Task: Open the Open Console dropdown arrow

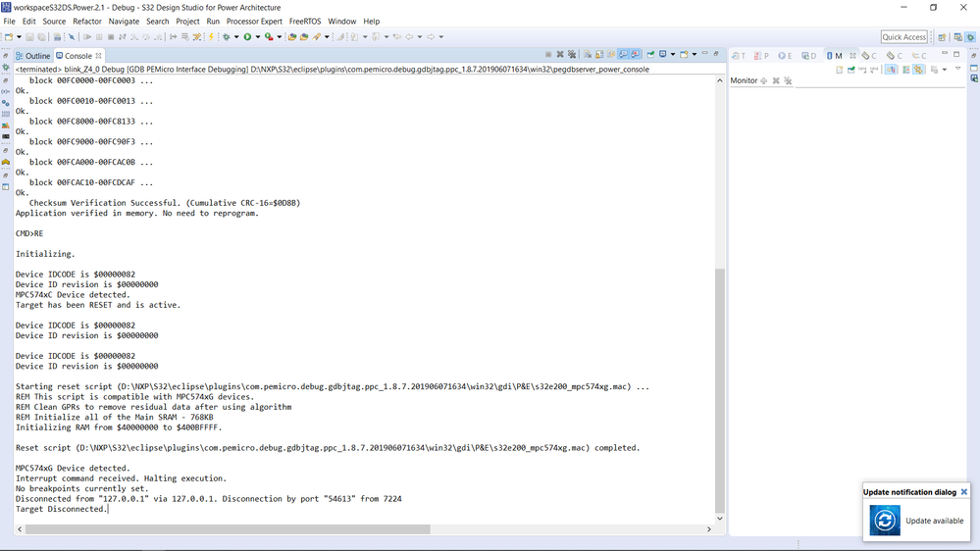Action: (x=695, y=54)
